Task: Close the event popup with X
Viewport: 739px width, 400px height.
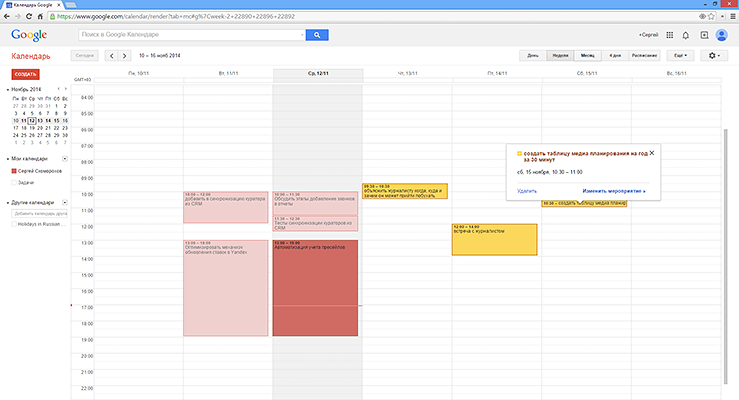Action: (652, 153)
